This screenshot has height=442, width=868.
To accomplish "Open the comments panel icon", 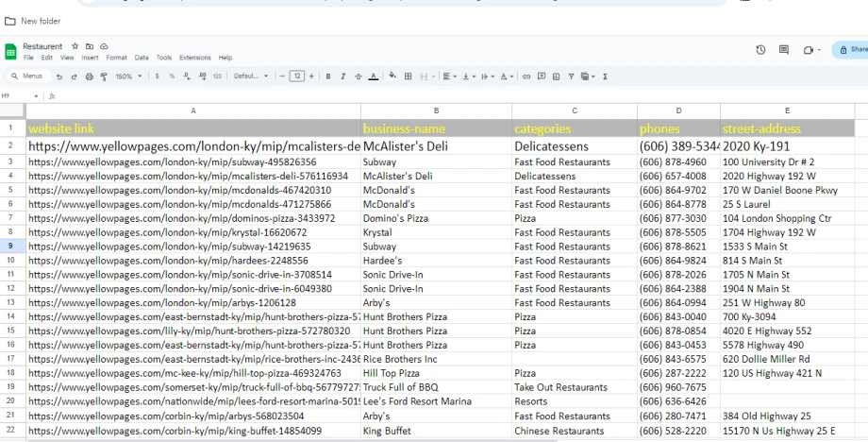I will click(x=783, y=49).
